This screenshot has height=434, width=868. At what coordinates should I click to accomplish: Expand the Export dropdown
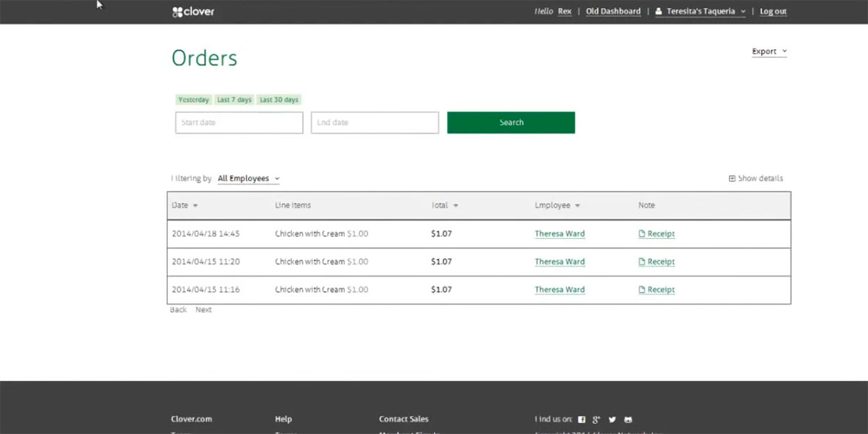point(769,51)
